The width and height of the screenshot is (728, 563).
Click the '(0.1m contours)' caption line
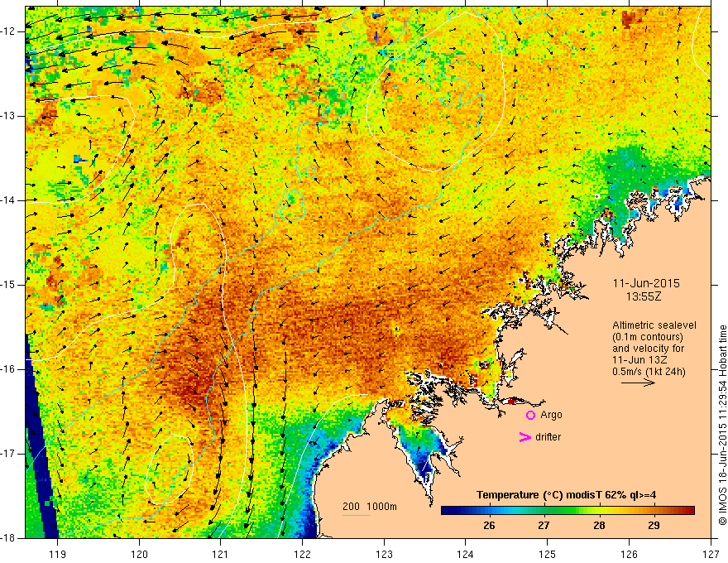click(x=648, y=337)
